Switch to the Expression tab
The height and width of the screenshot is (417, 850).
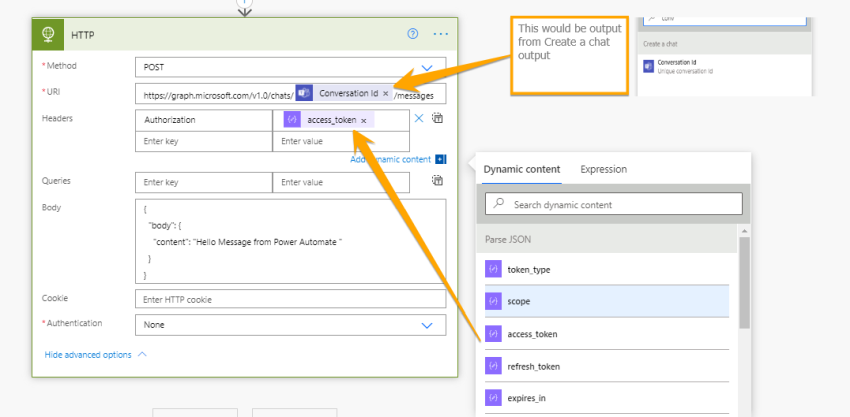click(603, 169)
